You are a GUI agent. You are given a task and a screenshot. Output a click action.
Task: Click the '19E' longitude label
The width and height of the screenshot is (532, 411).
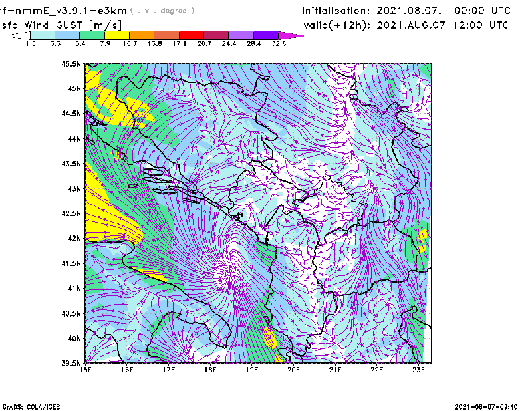pos(252,370)
